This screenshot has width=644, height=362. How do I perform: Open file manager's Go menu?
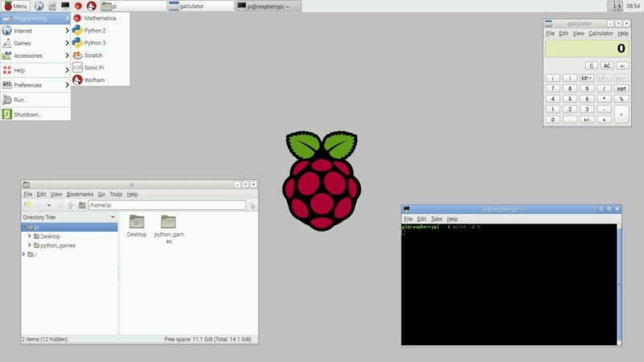[x=101, y=194]
